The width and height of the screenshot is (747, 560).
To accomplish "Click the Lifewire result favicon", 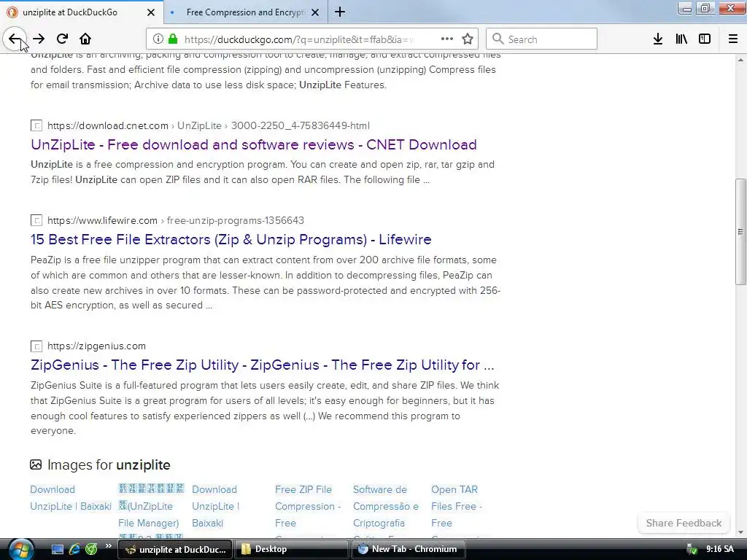I will (36, 220).
